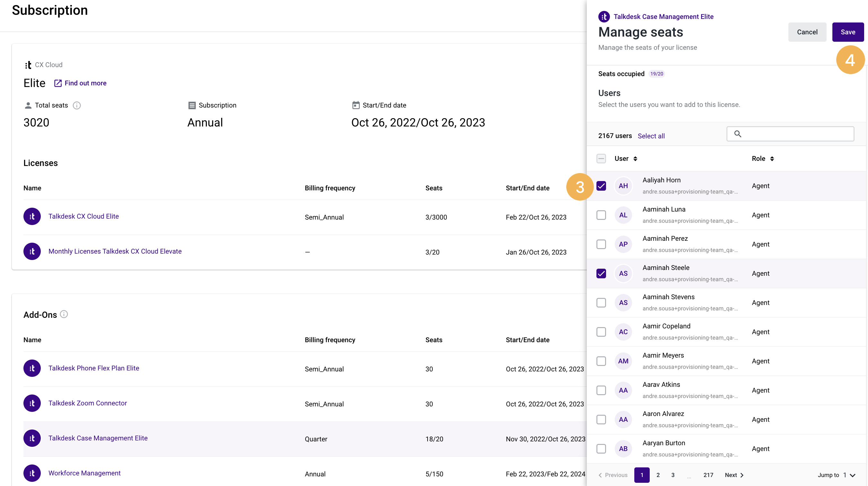Click the Workforce Management add-on icon
Screen dimensions: 868x486
coord(32,473)
